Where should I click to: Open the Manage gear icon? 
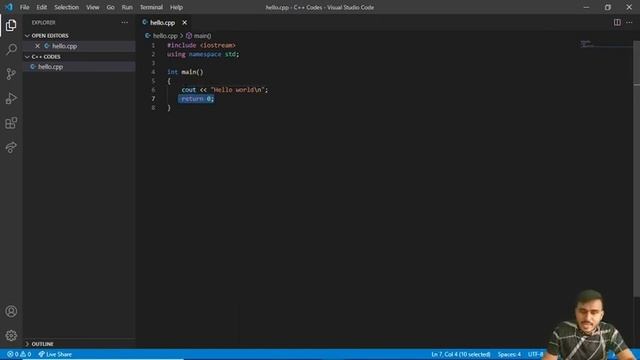(x=11, y=336)
